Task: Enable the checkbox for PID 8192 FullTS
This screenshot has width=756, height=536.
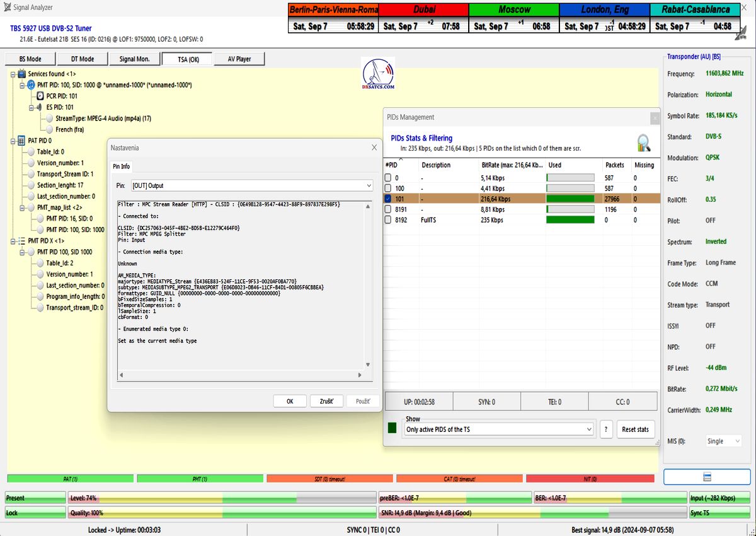Action: 388,220
